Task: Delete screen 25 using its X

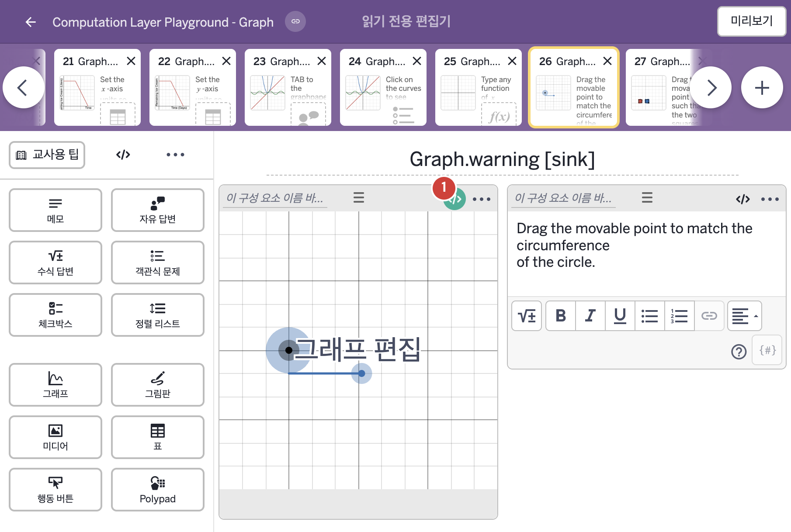Action: click(x=512, y=61)
